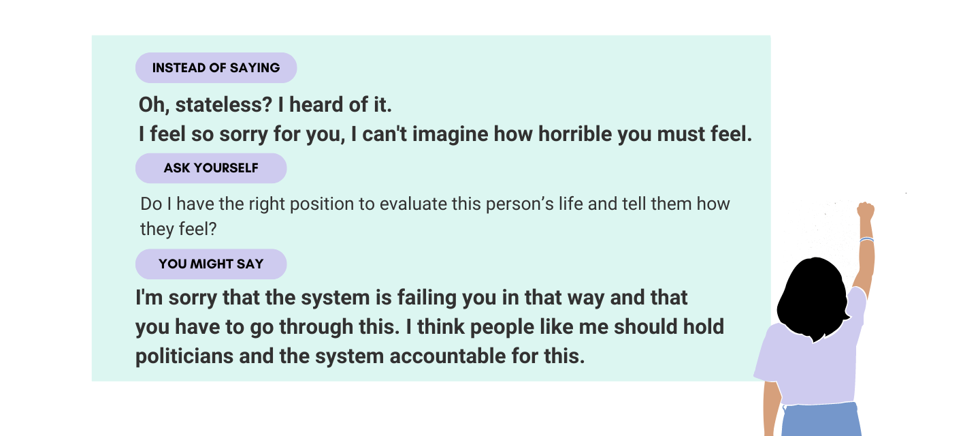
Task: Click the line 'you have to go through this'
Action: tap(429, 327)
